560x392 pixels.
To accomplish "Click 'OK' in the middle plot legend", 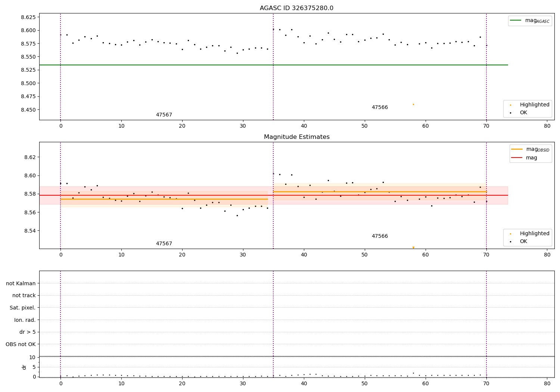I will [x=523, y=241].
